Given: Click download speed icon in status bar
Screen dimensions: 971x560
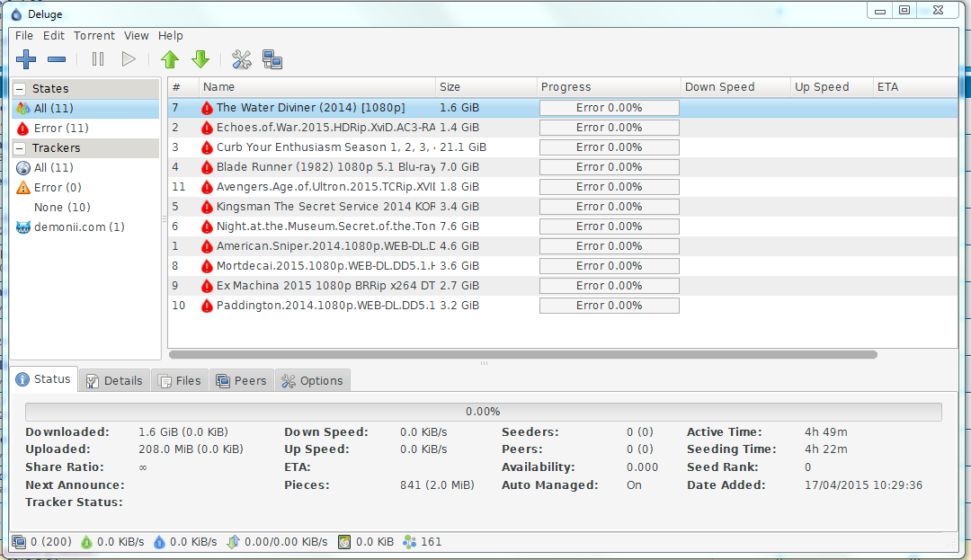Looking at the screenshot, I should tap(86, 542).
